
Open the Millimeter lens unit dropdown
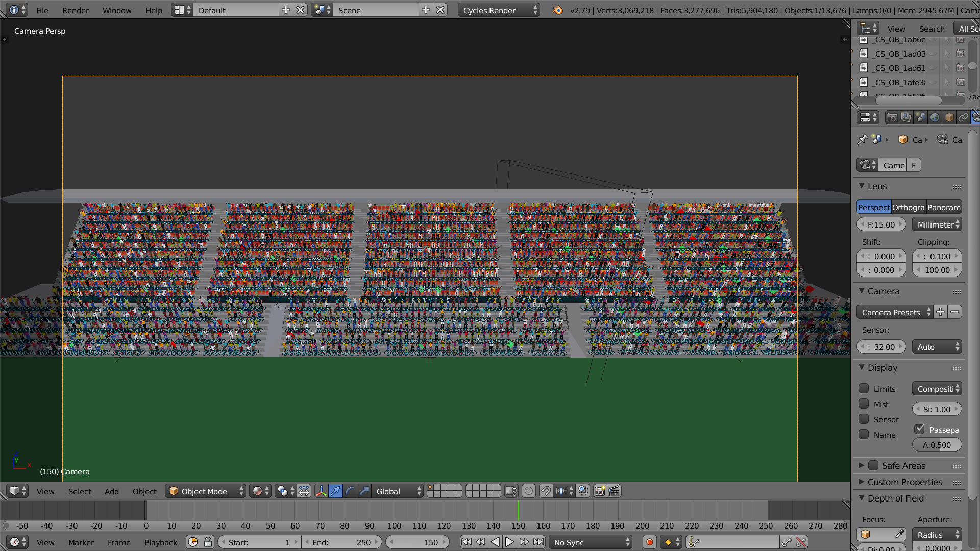(x=937, y=224)
